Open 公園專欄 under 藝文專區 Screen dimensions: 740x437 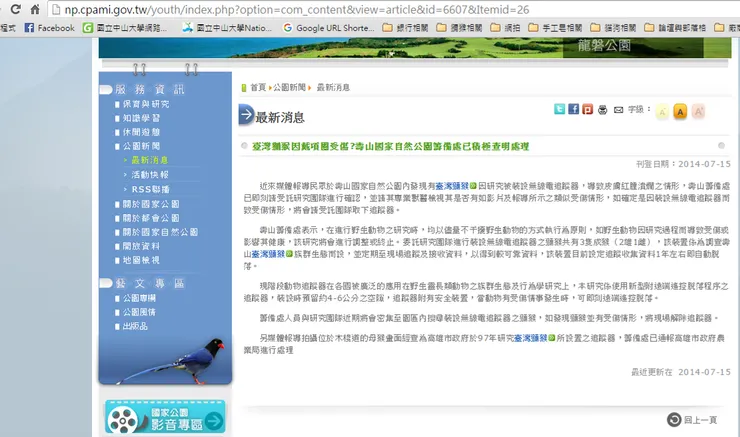pyautogui.click(x=139, y=298)
